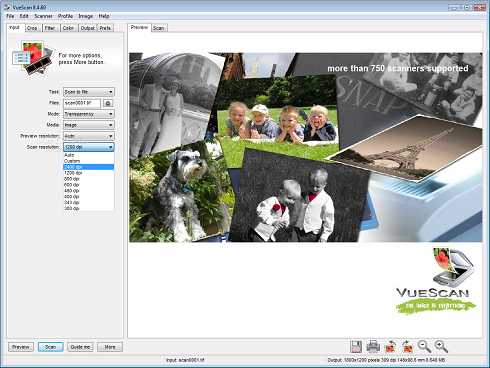Viewport: 490px width, 368px height.
Task: Click the Output size status bar text
Action: (x=386, y=360)
